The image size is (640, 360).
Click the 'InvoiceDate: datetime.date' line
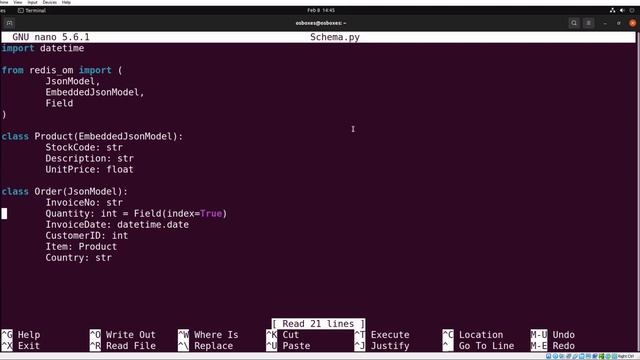[x=117, y=224]
